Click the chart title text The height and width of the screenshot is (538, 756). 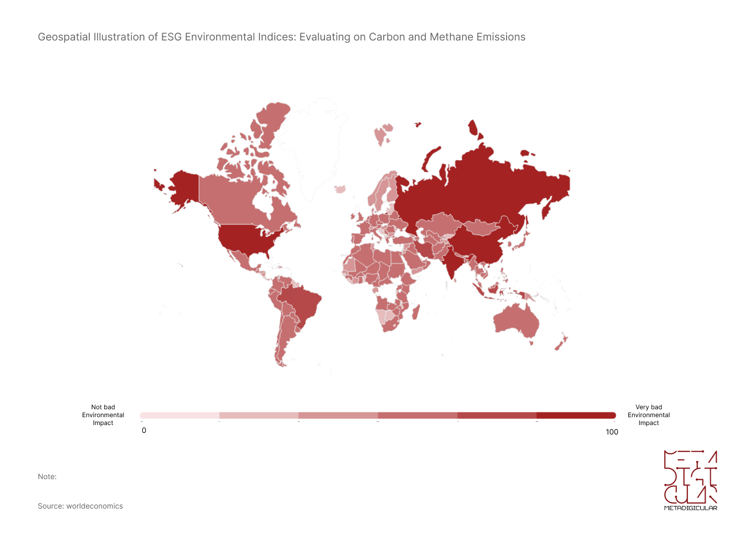coord(281,37)
